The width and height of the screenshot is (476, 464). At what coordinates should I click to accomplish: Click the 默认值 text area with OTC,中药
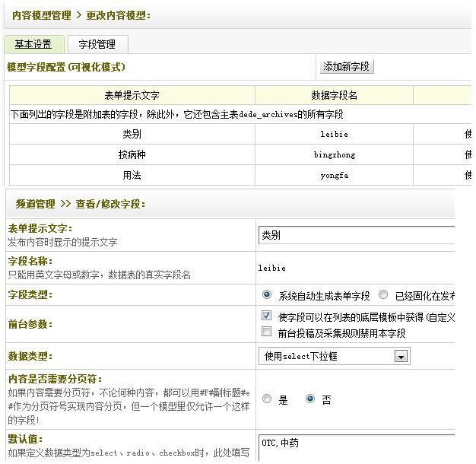coord(356,447)
